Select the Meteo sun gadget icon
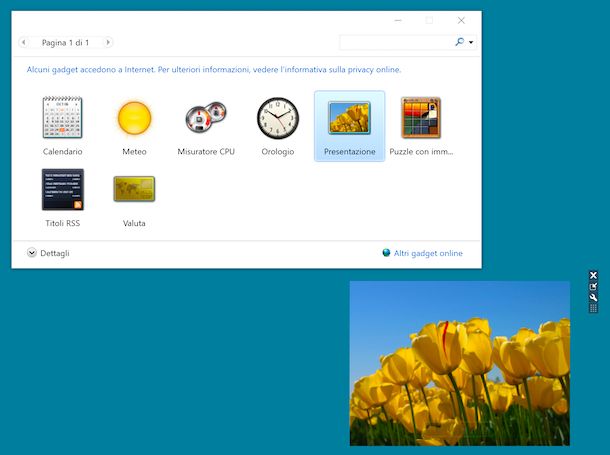The height and width of the screenshot is (455, 610). 134,118
